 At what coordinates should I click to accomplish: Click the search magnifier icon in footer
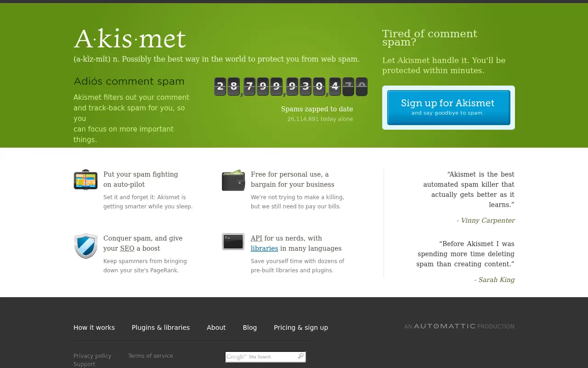[x=301, y=356]
